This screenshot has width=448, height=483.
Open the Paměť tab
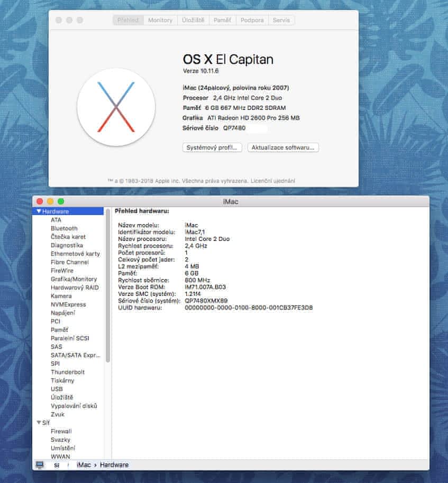coord(222,20)
